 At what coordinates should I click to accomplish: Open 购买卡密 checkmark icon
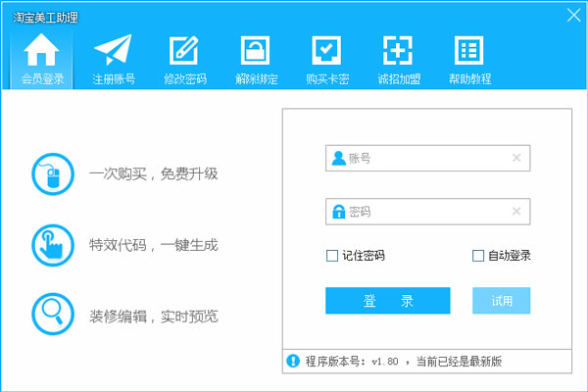point(326,50)
